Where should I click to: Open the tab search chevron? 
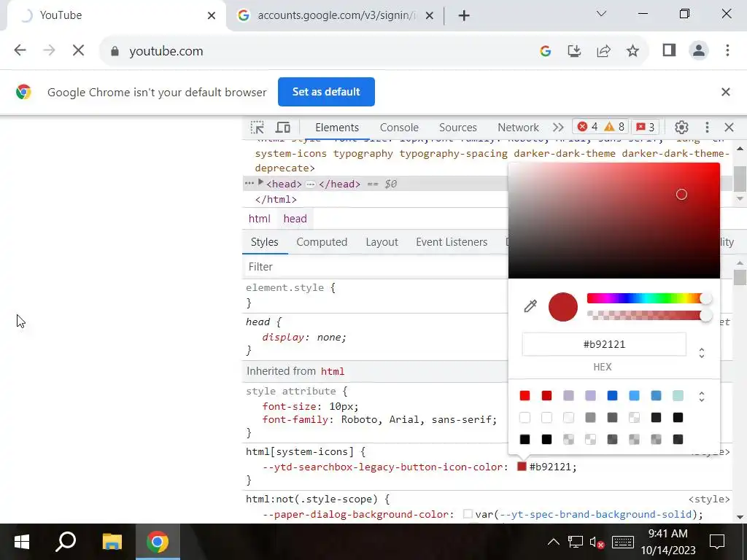coord(601,14)
